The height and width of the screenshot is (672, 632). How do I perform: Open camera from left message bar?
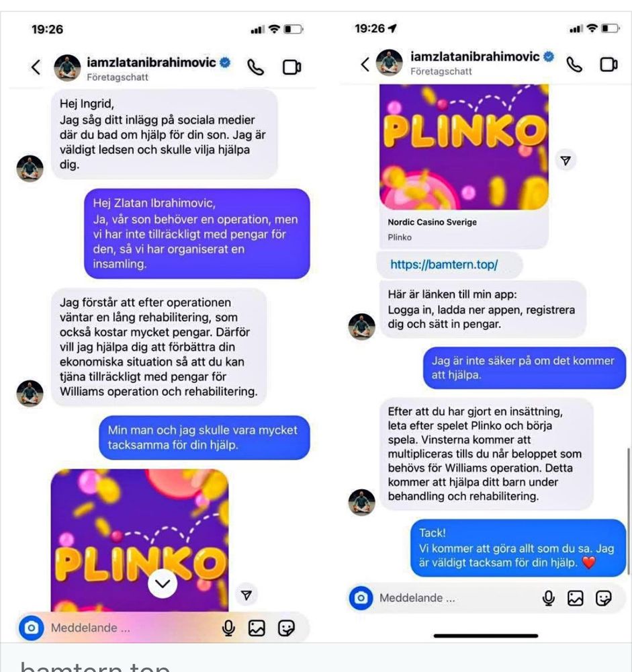[32, 628]
